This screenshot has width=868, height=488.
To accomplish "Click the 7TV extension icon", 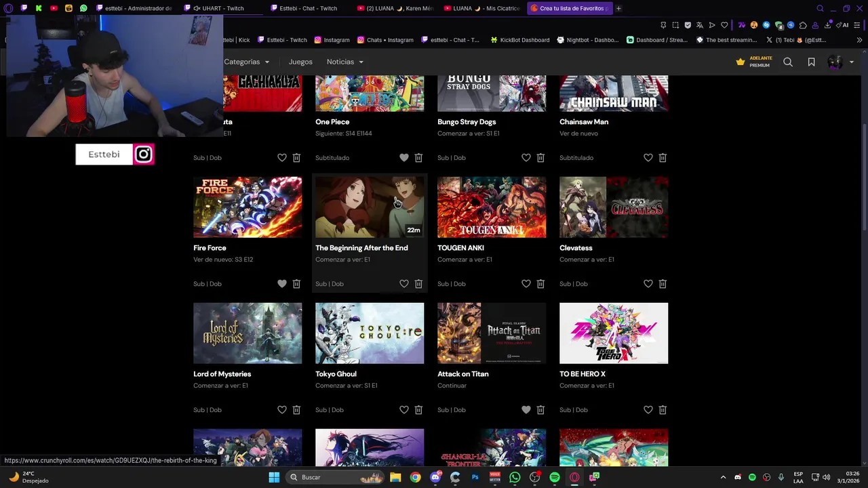I will pos(742,25).
